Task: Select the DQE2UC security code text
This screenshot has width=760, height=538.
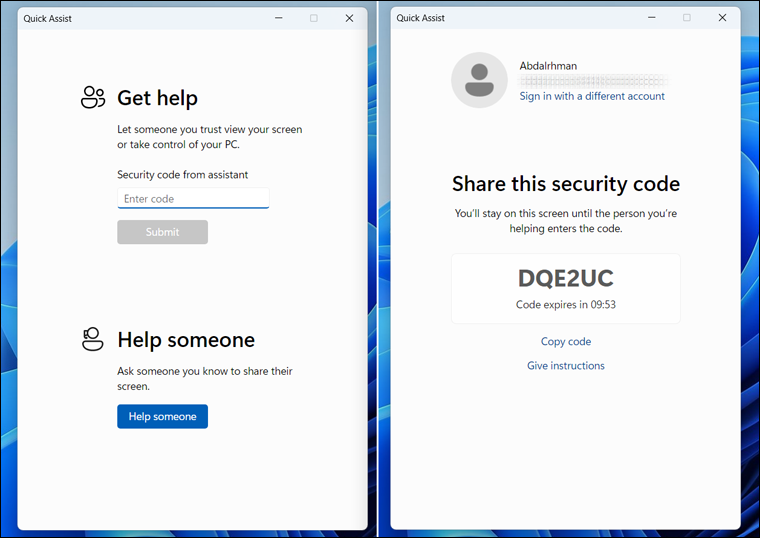Action: (x=566, y=278)
